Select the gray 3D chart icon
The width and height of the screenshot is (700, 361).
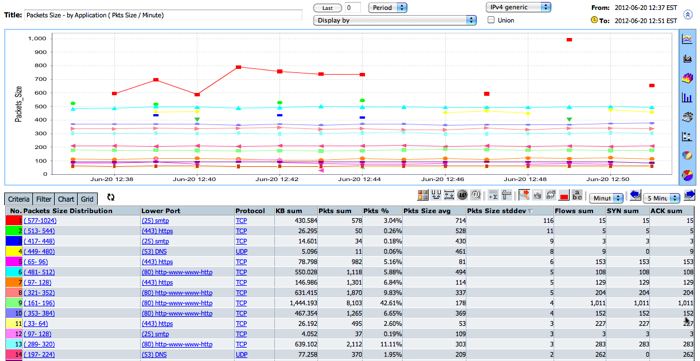tap(688, 116)
